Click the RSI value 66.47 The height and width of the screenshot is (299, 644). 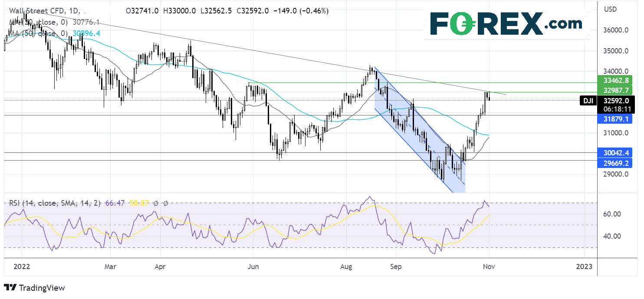pos(116,203)
